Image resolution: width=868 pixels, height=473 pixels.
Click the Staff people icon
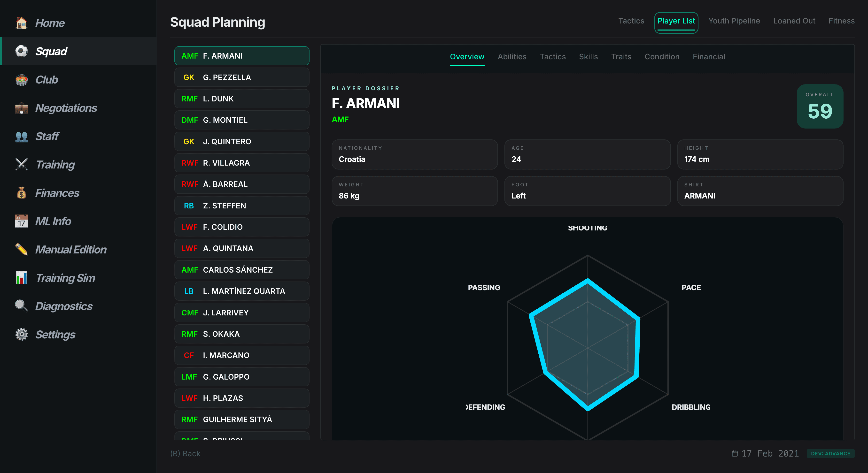[x=22, y=136]
